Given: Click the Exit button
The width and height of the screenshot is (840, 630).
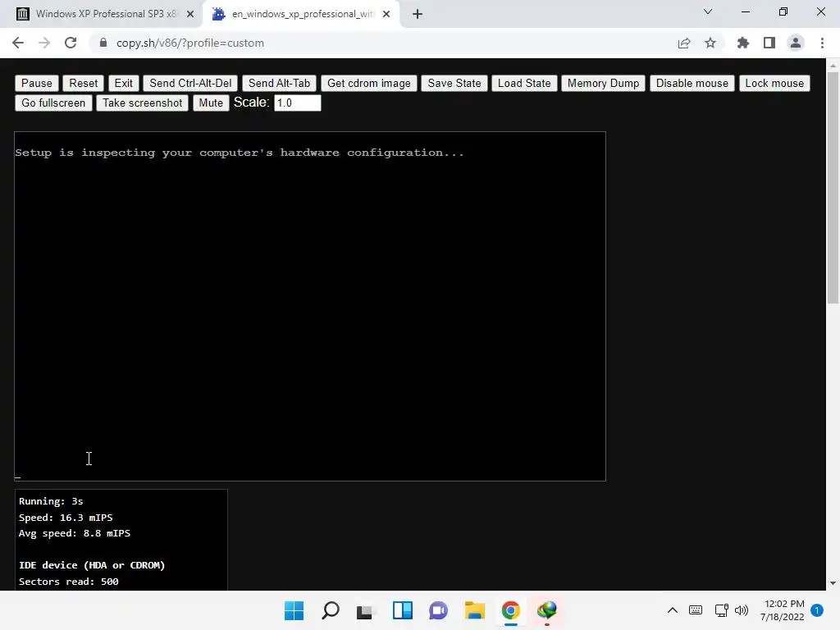Looking at the screenshot, I should click(x=124, y=83).
